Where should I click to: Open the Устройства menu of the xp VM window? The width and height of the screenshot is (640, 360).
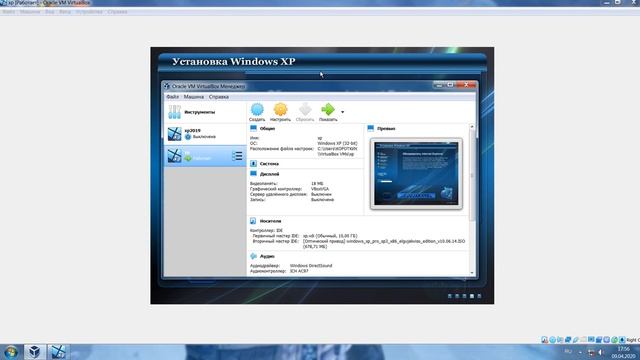[89, 12]
